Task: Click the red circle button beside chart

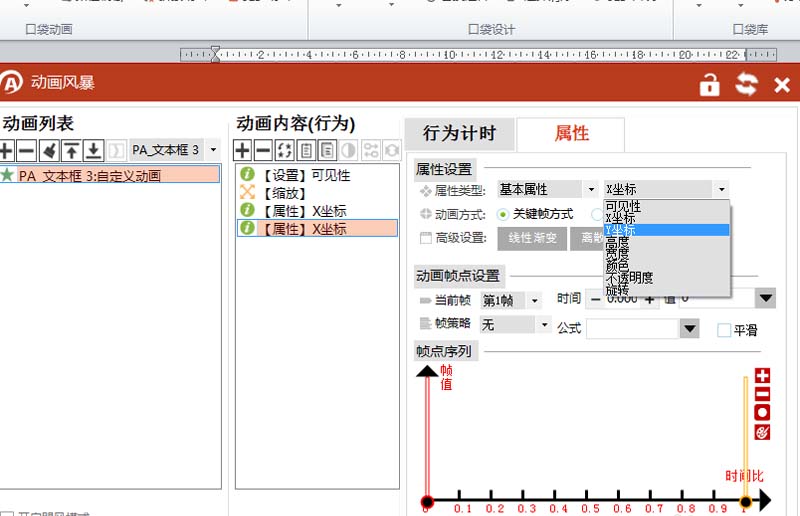Action: click(x=762, y=413)
